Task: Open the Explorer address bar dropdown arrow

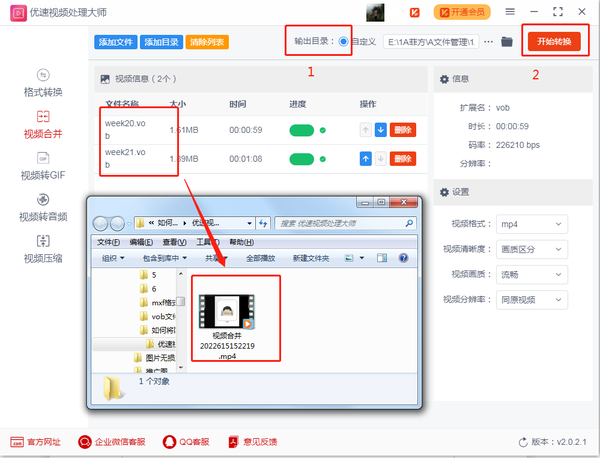Action: [x=249, y=223]
